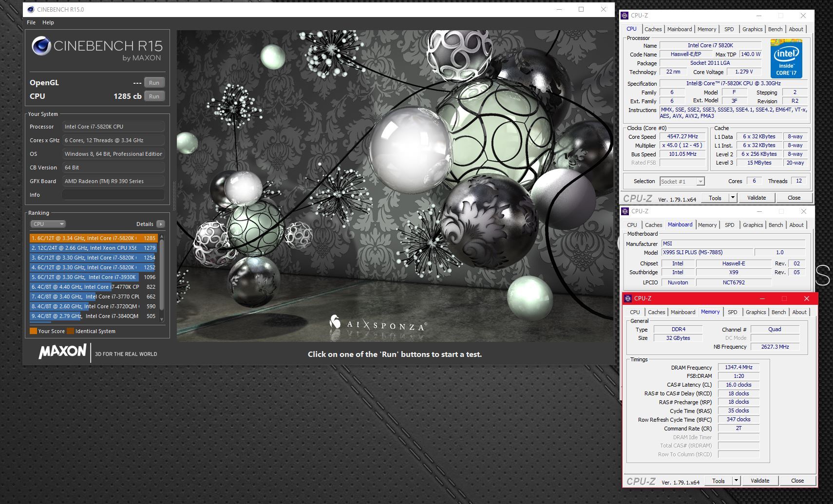
Task: Open the Socket #1 selection dropdown
Action: (682, 181)
